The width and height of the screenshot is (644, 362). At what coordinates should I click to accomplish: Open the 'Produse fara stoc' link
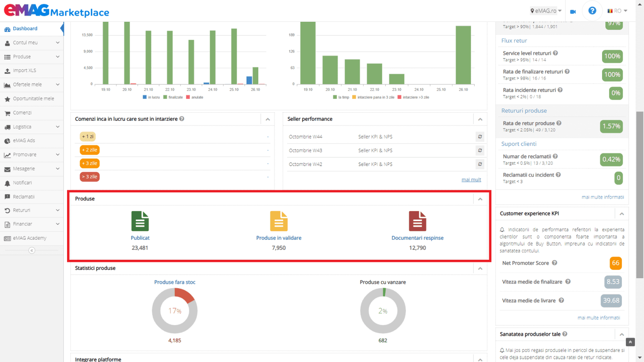point(175,282)
